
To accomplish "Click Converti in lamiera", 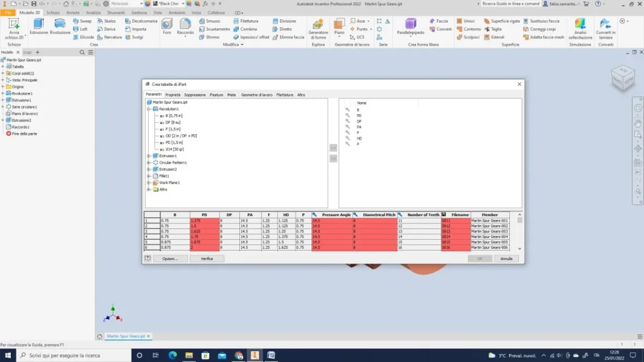I will (x=606, y=29).
